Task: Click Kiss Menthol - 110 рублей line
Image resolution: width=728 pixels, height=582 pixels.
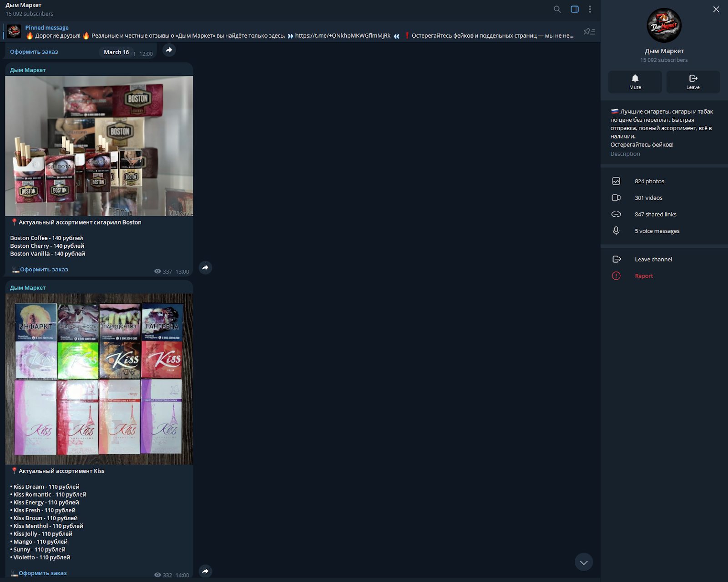Action: [x=47, y=526]
